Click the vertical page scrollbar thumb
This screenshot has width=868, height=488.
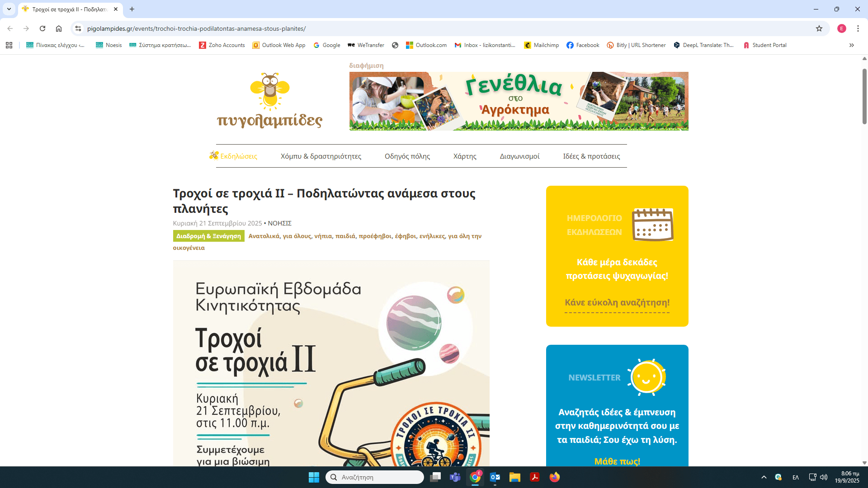pyautogui.click(x=864, y=96)
